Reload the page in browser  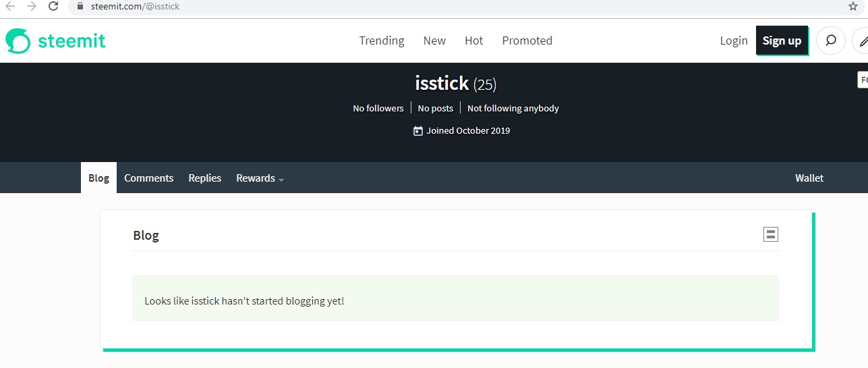click(x=53, y=6)
